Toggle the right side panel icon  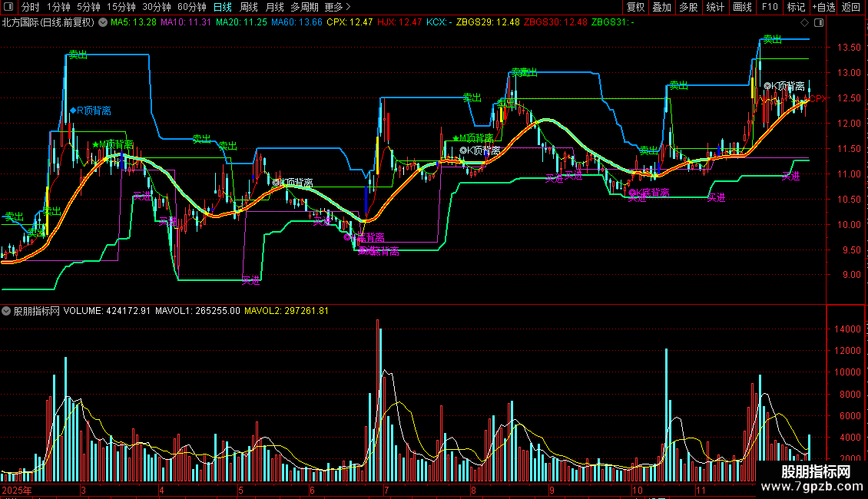tap(819, 23)
